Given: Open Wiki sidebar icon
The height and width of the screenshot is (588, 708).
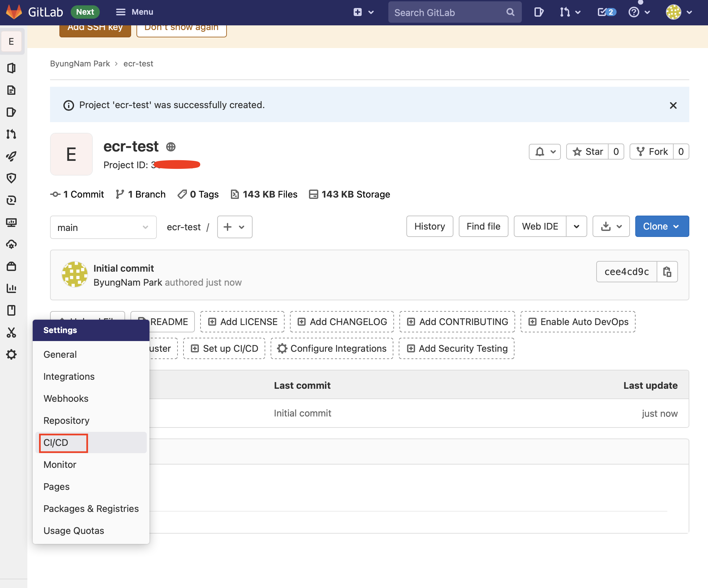Looking at the screenshot, I should (11, 310).
